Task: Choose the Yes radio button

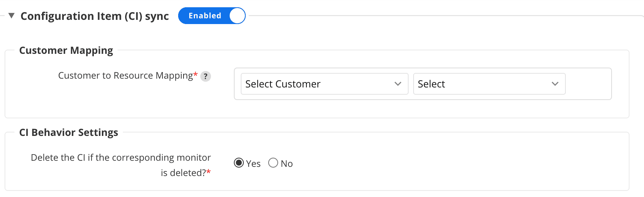Action: coord(239,163)
